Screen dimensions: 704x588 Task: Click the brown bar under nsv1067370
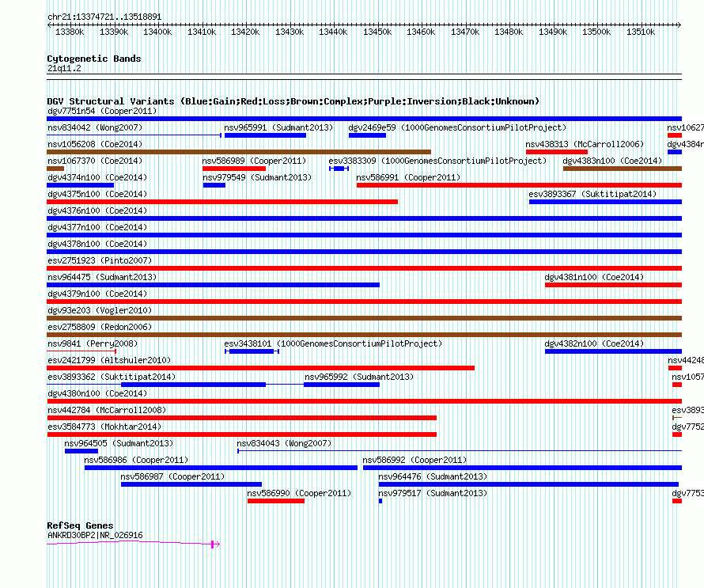pos(55,169)
